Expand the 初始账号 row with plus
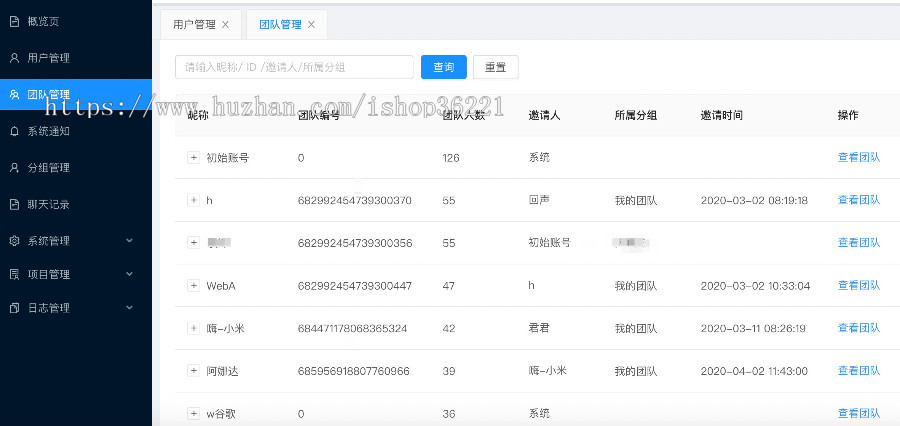 tap(193, 157)
